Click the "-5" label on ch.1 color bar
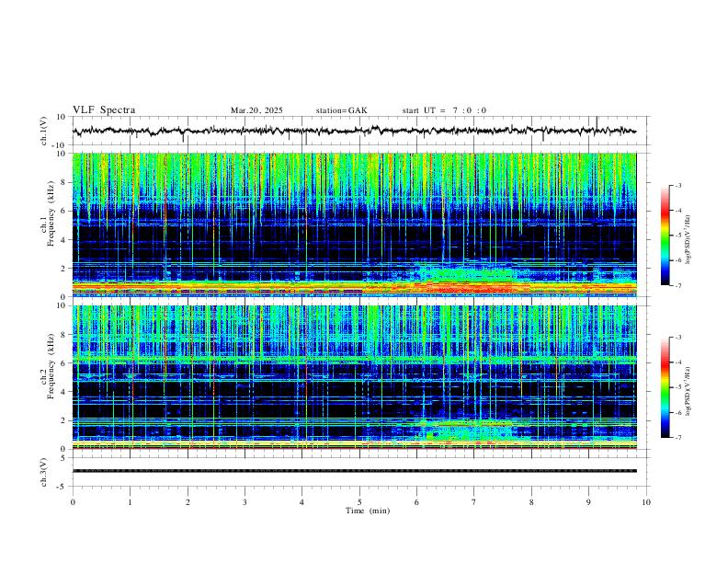 (x=677, y=236)
